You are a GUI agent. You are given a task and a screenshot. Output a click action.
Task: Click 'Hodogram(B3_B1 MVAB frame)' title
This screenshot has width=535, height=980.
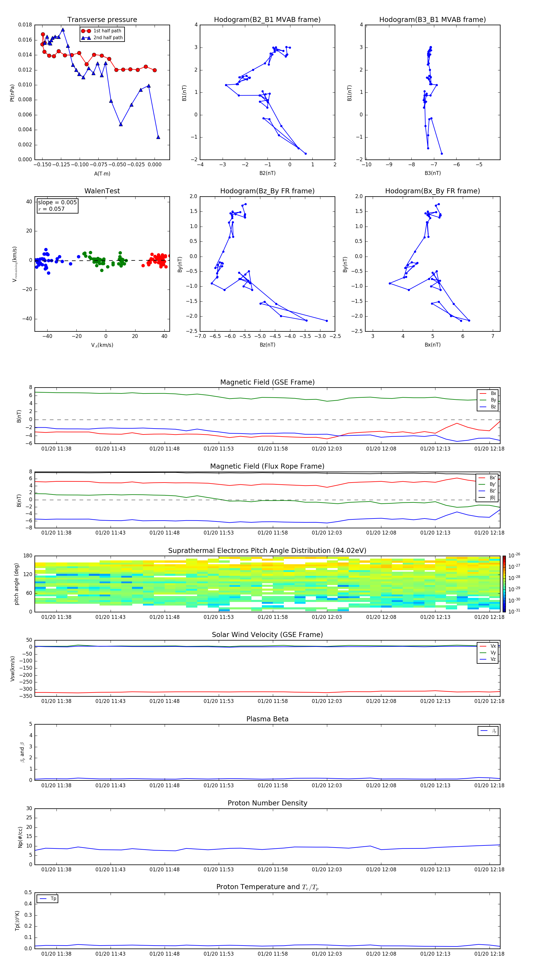432,20
